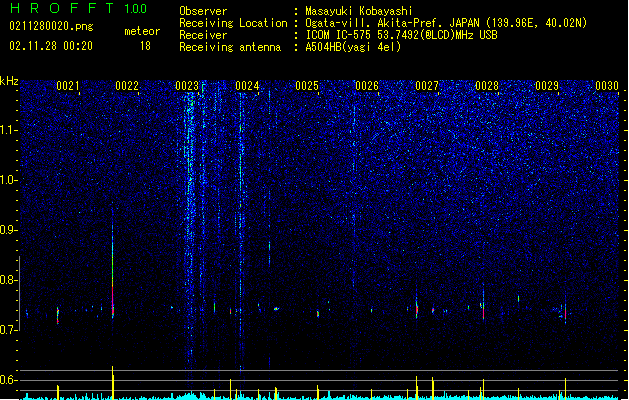This screenshot has width=629, height=400.
Task: Click the 0.9 kHz axis label
Action: pyautogui.click(x=9, y=230)
